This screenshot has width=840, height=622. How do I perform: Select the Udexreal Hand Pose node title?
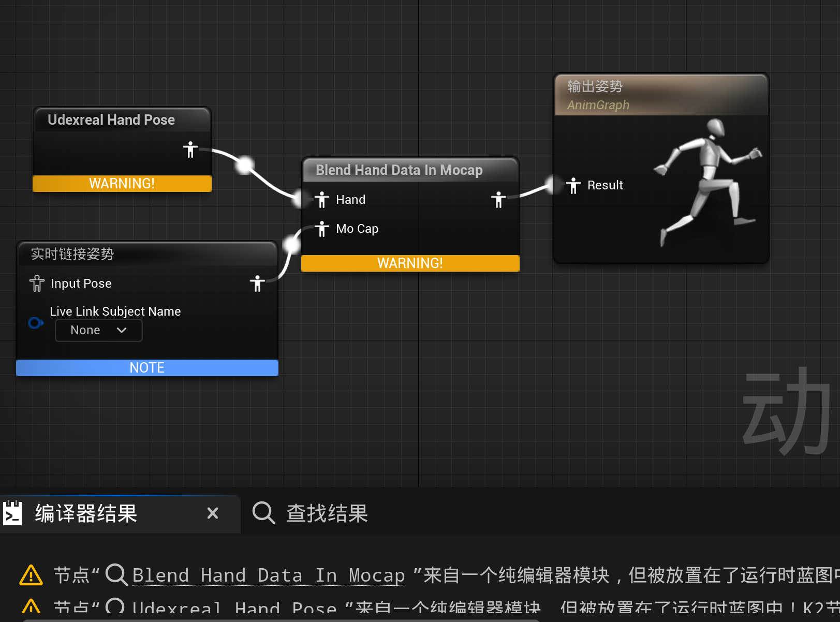tap(111, 120)
